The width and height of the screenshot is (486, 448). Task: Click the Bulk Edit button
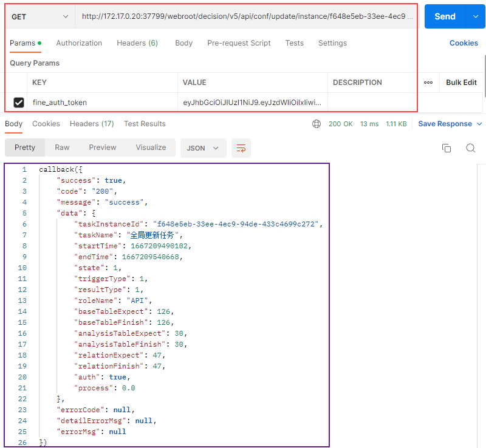click(x=461, y=83)
